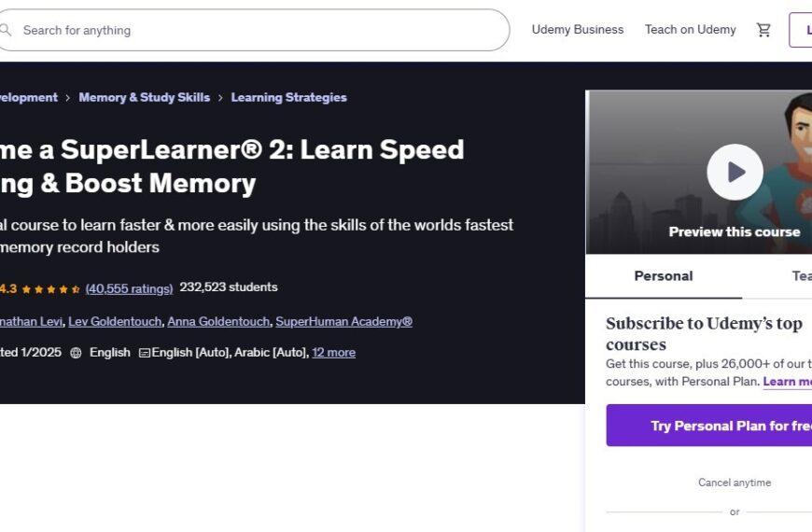Click the English language label
Screen dimensions: 812x532
click(110, 353)
